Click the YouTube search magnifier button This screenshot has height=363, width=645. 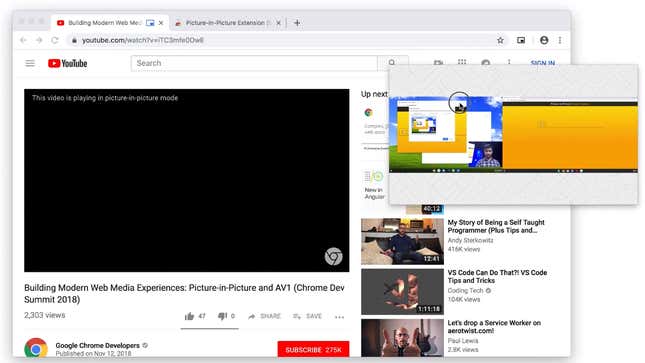[392, 63]
